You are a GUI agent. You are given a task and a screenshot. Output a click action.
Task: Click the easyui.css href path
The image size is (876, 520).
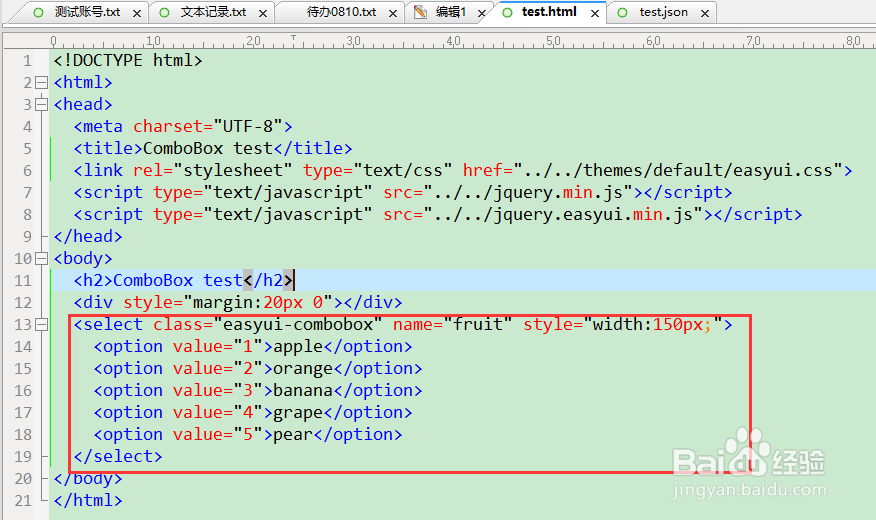678,170
